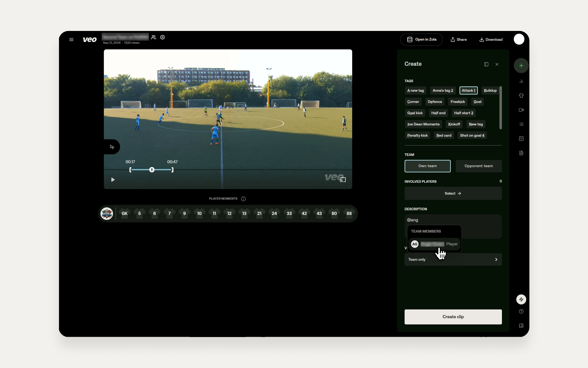Screen dimensions: 588x368
Task: Open the hamburger menu
Action: coord(71,40)
